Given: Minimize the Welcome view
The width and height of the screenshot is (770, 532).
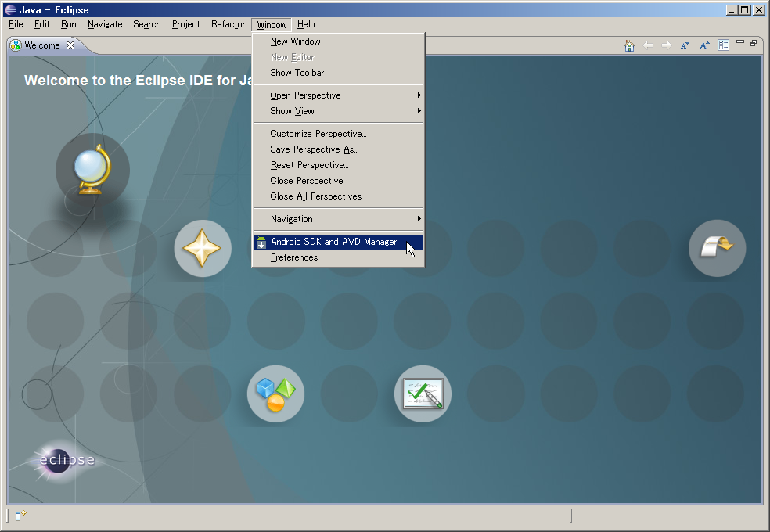Looking at the screenshot, I should tap(740, 43).
